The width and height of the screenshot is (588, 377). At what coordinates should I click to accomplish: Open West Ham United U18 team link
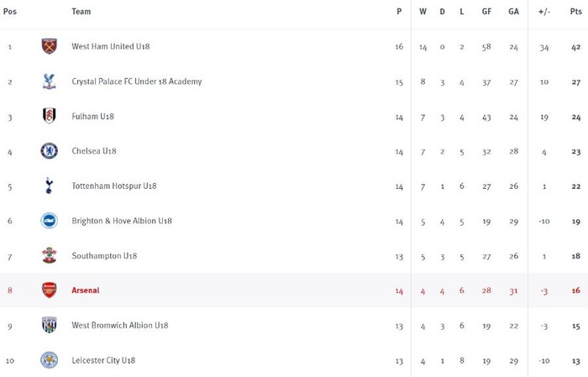pos(111,46)
